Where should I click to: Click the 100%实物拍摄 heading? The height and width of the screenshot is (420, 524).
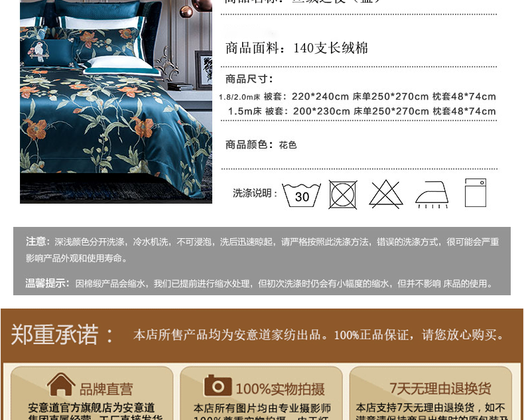280,389
